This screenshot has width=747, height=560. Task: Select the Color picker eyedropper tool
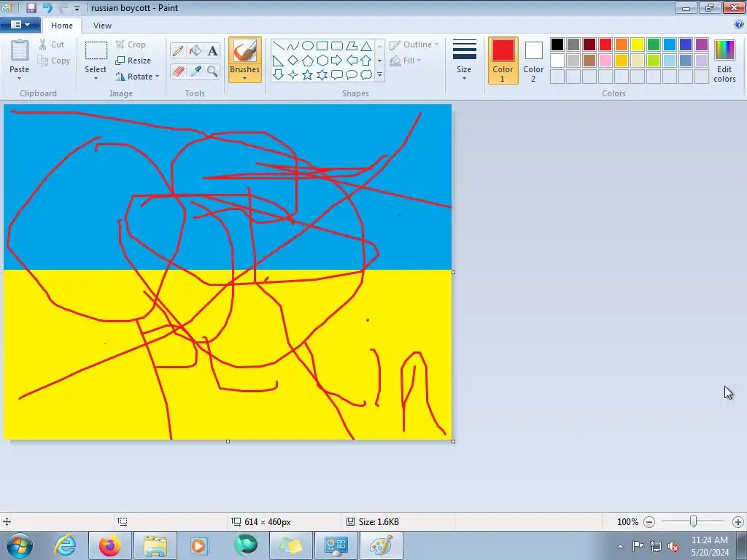pos(196,71)
